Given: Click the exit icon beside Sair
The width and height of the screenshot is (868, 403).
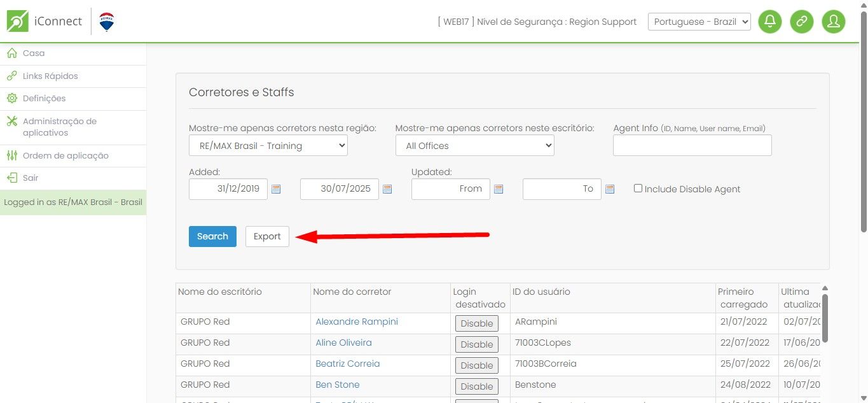Looking at the screenshot, I should click(x=11, y=178).
